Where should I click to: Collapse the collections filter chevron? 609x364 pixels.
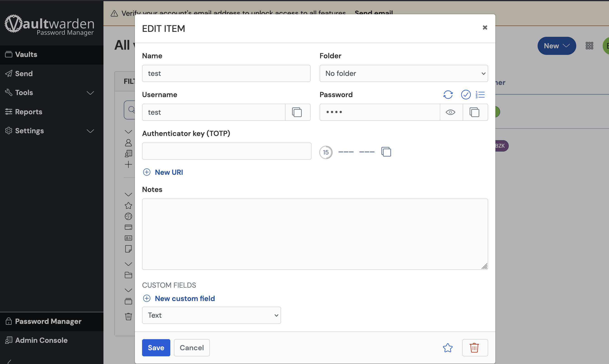pyautogui.click(x=128, y=290)
